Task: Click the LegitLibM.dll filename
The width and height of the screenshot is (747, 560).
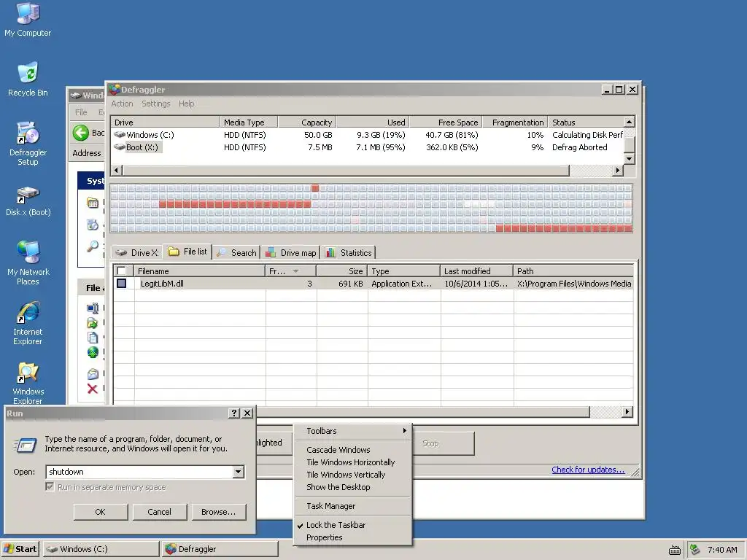Action: [x=162, y=284]
